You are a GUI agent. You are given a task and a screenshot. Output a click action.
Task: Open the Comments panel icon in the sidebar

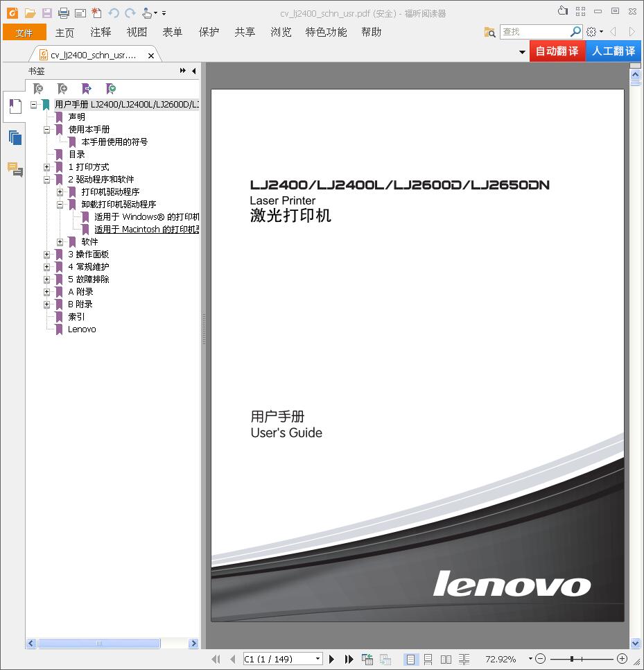click(15, 170)
